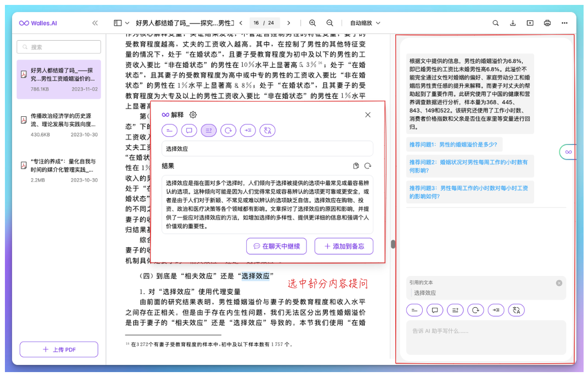Remove the quoted text 引用的文本
This screenshot has height=377, width=588.
[x=559, y=283]
